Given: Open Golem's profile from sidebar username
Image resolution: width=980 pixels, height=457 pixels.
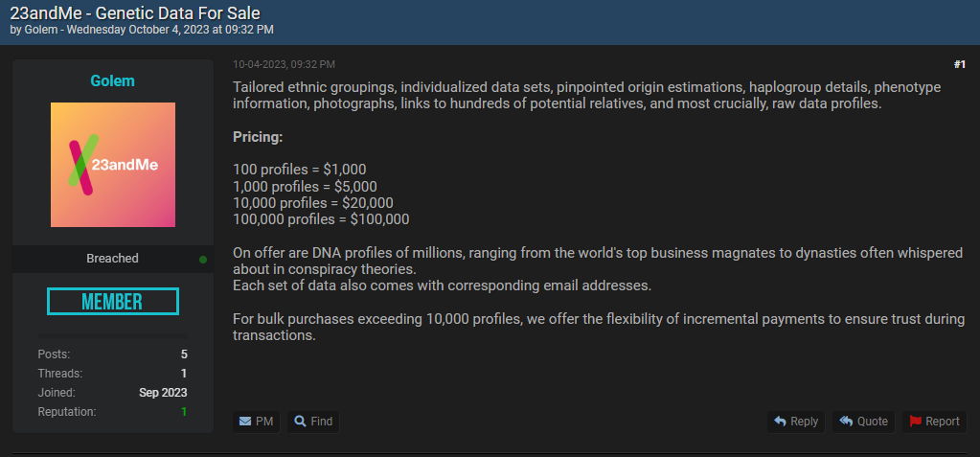Looking at the screenshot, I should [x=113, y=81].
